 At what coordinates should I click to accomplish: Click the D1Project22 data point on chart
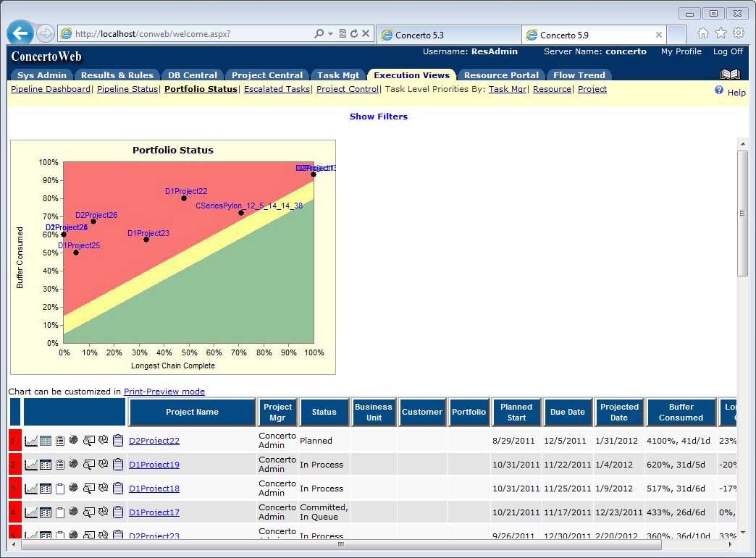point(184,198)
